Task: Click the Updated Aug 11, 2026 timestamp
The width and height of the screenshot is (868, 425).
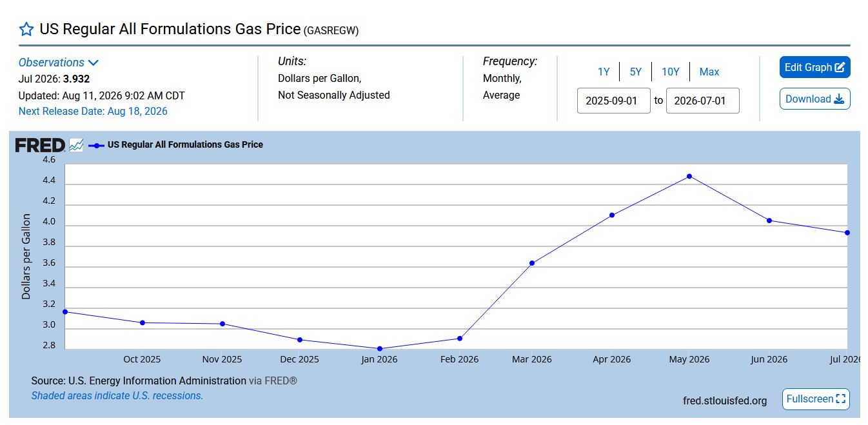Action: (102, 95)
